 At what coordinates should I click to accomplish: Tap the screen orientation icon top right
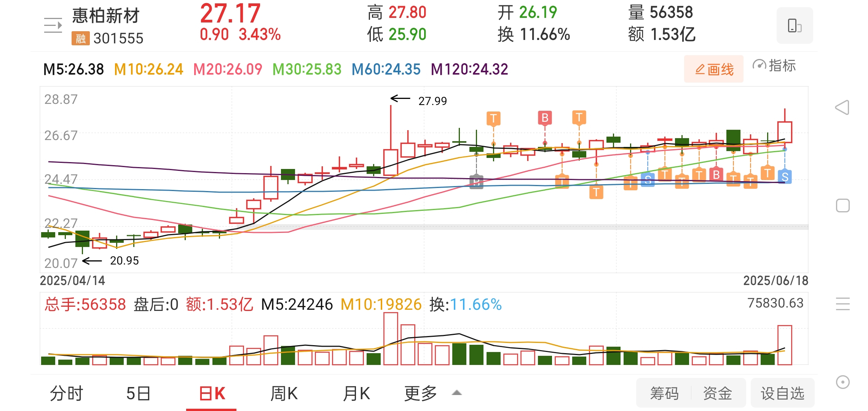pyautogui.click(x=795, y=26)
